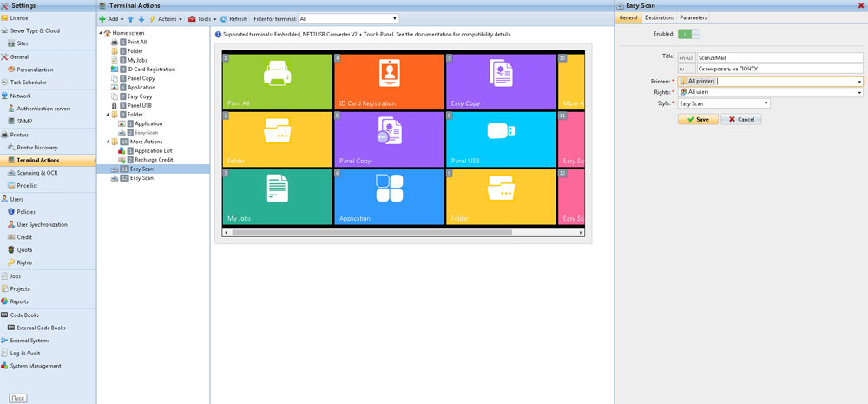The width and height of the screenshot is (868, 404).
Task: Open the ID Card Registration tile
Action: [x=389, y=82]
